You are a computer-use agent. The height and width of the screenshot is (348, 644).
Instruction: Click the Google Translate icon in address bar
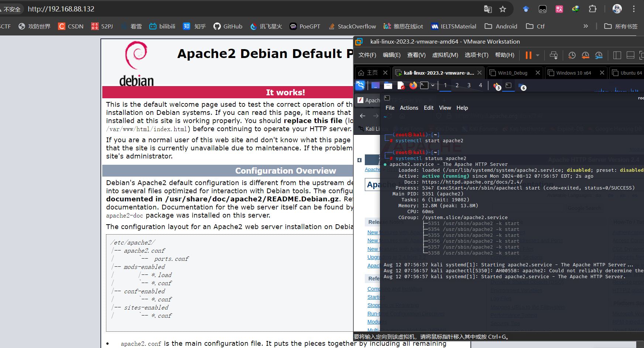click(x=488, y=9)
